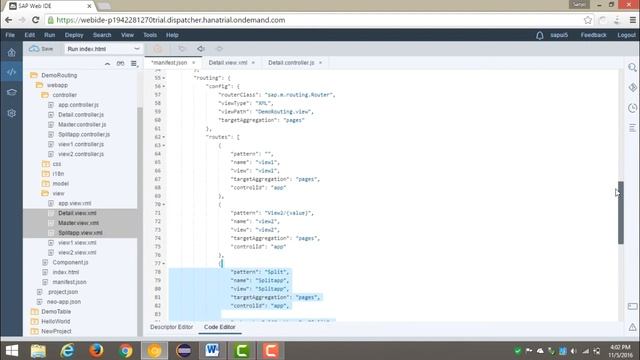Close the Detail.controller.js tab

click(320, 62)
